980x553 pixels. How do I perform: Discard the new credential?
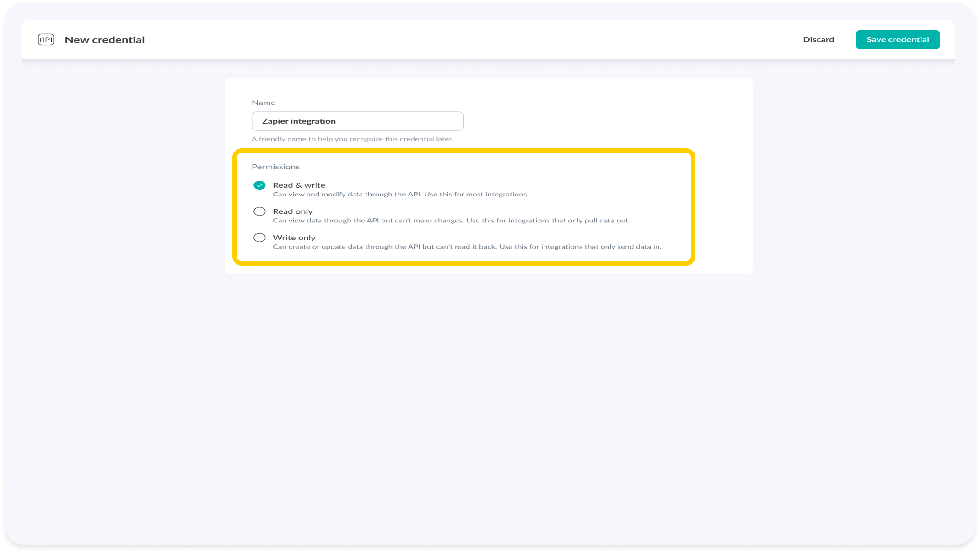818,39
